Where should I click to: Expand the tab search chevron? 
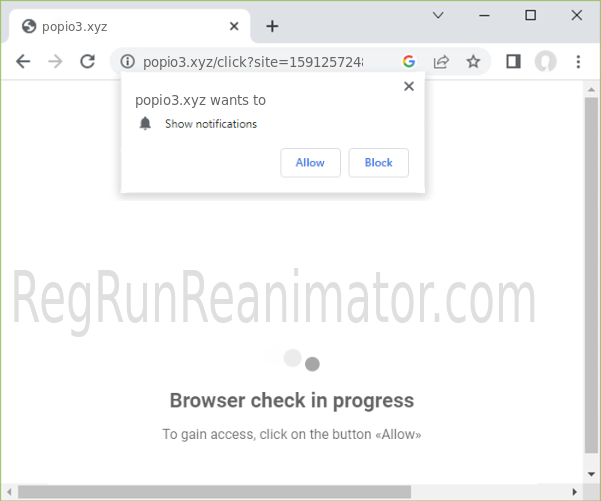coord(438,15)
